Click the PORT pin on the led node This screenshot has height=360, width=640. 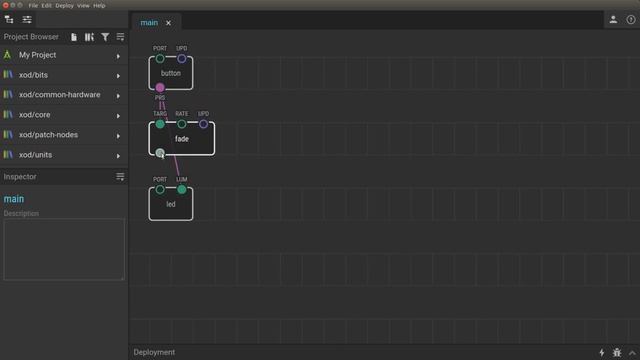point(160,189)
